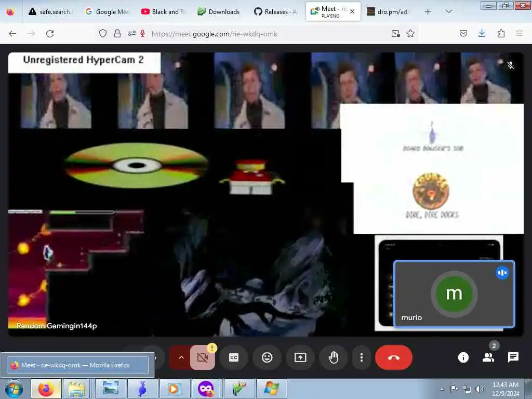The height and width of the screenshot is (399, 532).
Task: Open the Black and R YouTube tab
Action: point(164,12)
